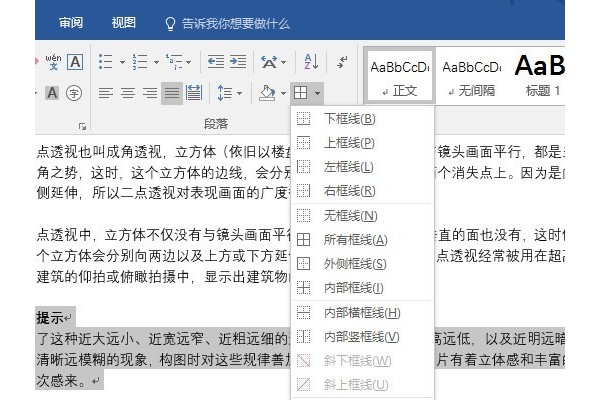
Task: Select 内部框线(I) menu item
Action: [362, 288]
